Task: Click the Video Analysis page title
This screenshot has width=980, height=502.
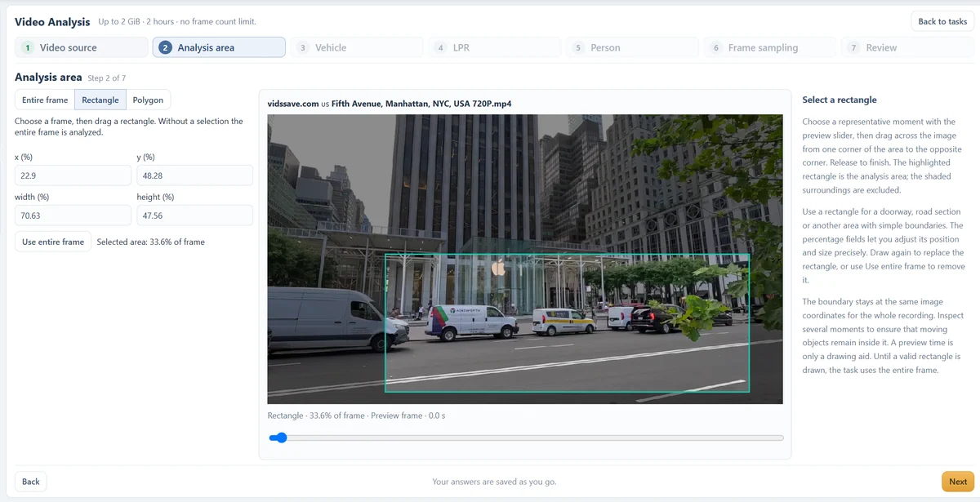Action: pyautogui.click(x=52, y=21)
